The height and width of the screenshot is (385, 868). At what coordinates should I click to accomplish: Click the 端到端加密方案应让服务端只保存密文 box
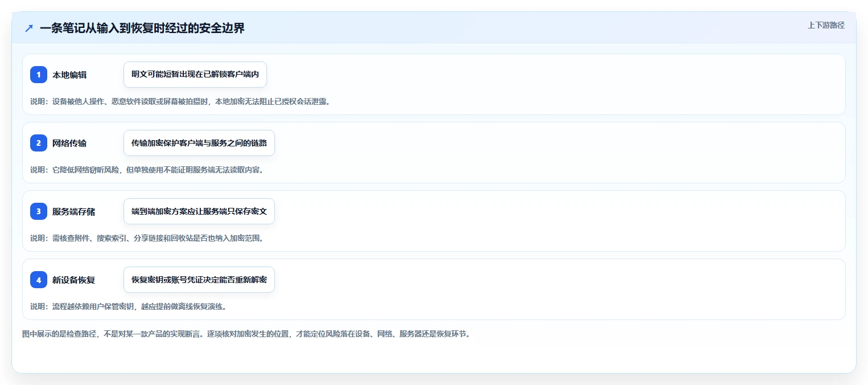[x=199, y=211]
